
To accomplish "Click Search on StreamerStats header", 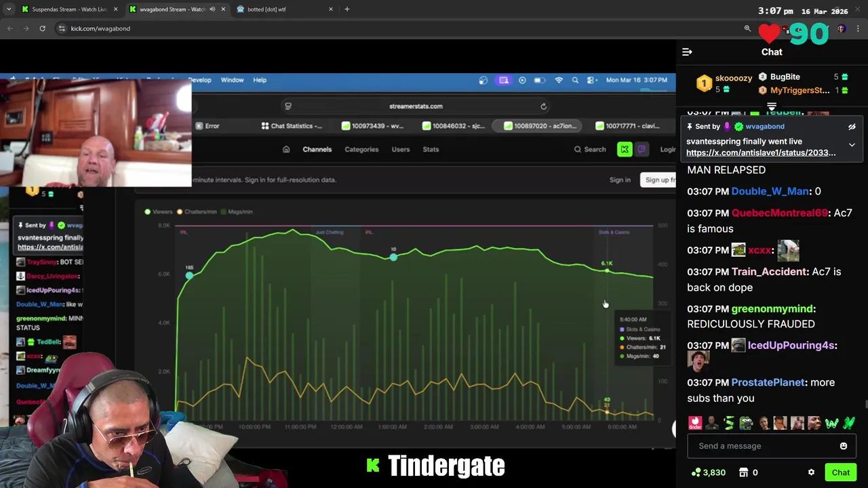I will (590, 150).
